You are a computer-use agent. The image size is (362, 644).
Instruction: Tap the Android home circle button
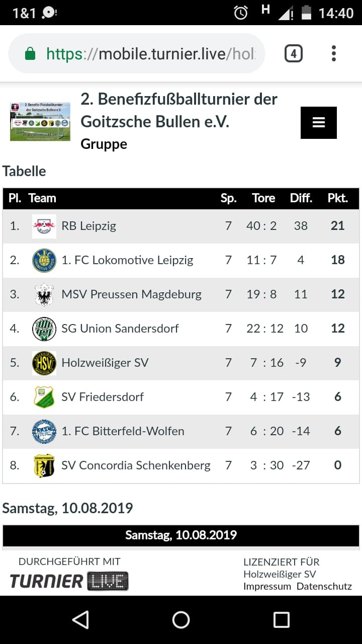coord(181,620)
